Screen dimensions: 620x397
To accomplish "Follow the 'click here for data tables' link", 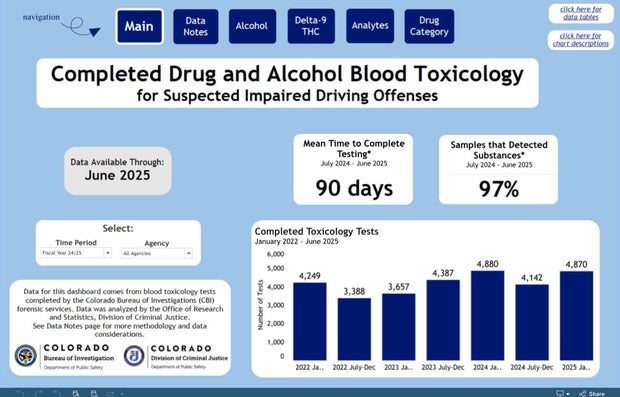I will pos(581,13).
